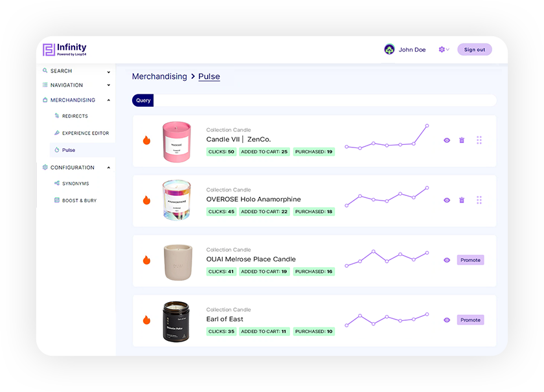Click flame icon on OVEROSE Holo Anamorphine row
Image resolution: width=544 pixels, height=392 pixels.
coord(147,200)
